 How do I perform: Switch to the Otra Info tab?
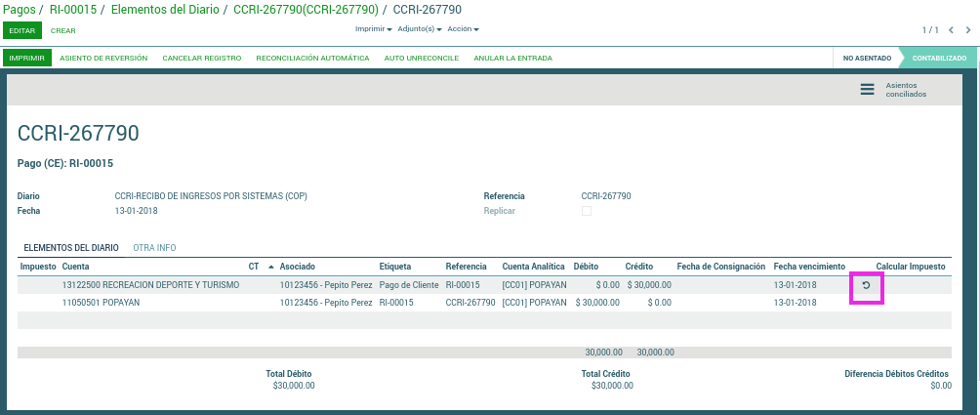pyautogui.click(x=154, y=248)
